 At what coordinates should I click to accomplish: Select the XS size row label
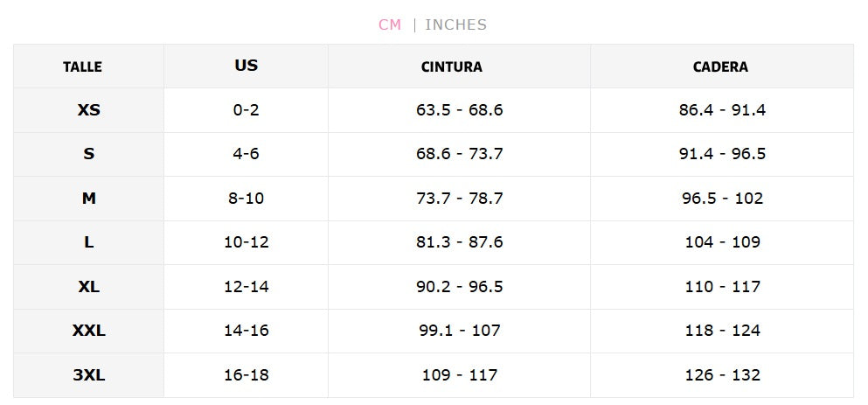88,110
